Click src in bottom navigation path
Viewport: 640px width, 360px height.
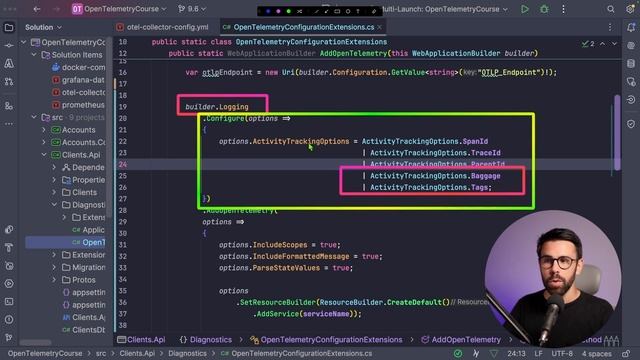(101, 353)
